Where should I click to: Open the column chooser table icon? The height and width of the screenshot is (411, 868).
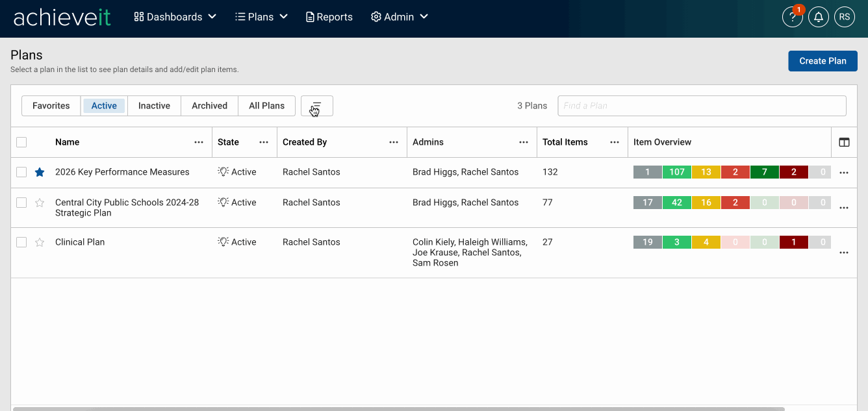[844, 142]
